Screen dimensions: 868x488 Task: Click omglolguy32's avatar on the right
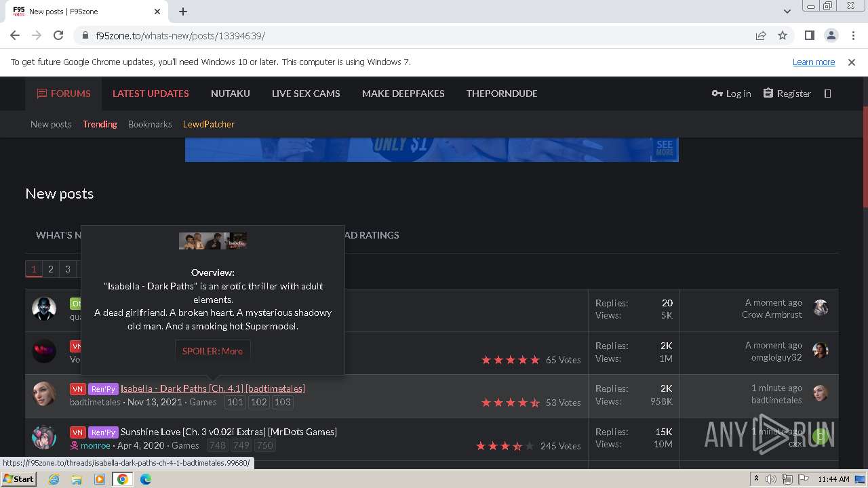click(821, 351)
